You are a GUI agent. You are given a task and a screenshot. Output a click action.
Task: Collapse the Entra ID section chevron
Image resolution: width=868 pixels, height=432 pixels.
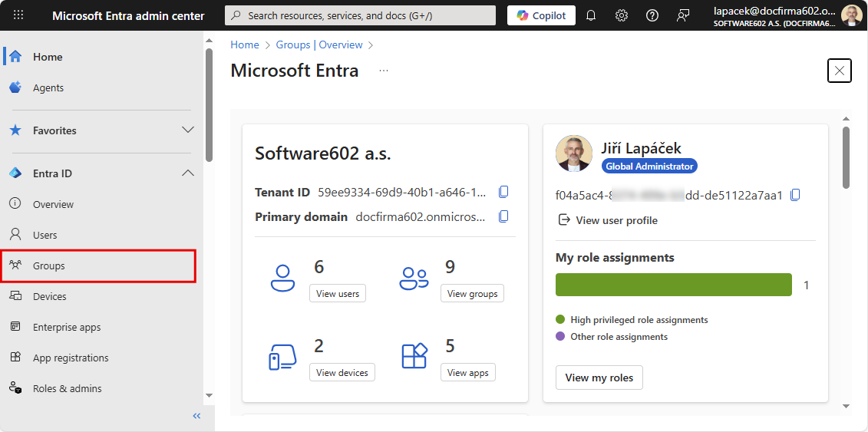click(188, 173)
